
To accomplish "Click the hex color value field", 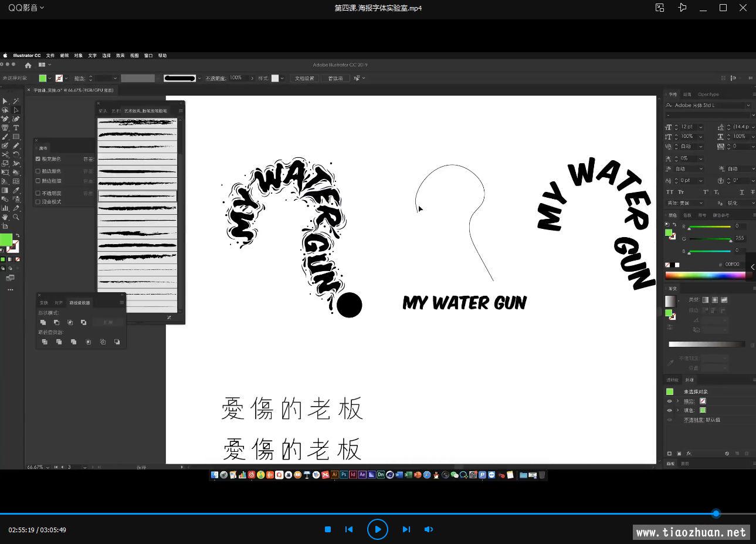I will click(733, 264).
